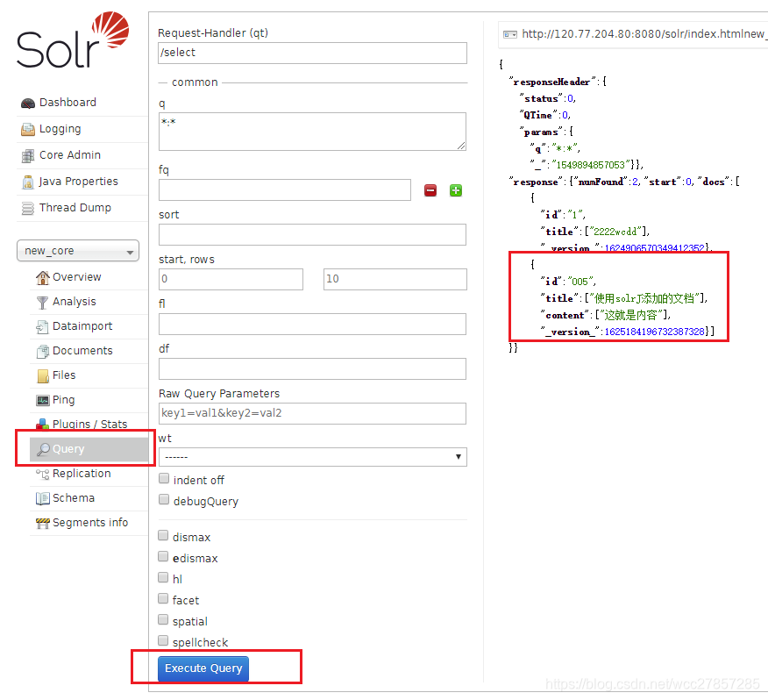This screenshot has height=700, width=768.
Task: Click the Logging icon
Action: pos(28,130)
